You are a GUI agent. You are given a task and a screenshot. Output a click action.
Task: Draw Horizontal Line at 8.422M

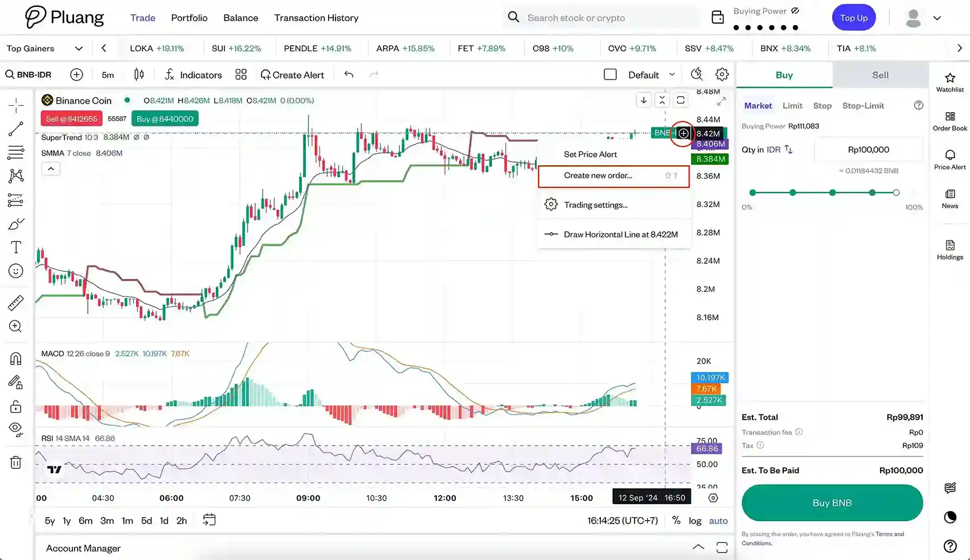(613, 234)
